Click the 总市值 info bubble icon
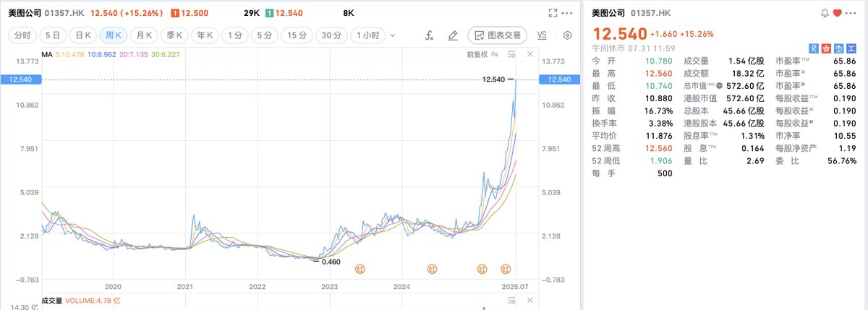The image size is (868, 310). pos(719,87)
